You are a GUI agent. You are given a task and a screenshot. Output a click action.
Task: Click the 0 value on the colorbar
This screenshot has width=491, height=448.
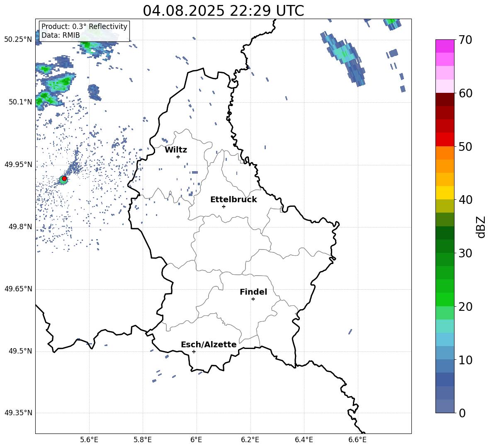click(x=462, y=413)
